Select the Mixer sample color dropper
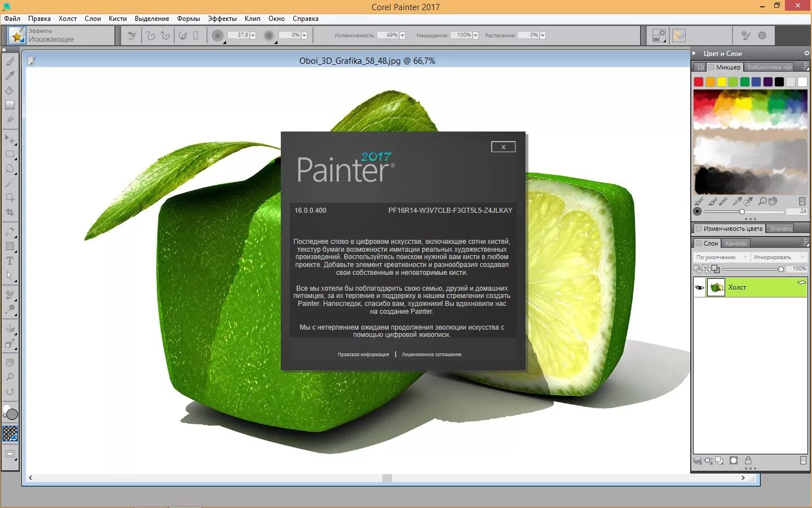Image resolution: width=812 pixels, height=508 pixels. tap(737, 201)
